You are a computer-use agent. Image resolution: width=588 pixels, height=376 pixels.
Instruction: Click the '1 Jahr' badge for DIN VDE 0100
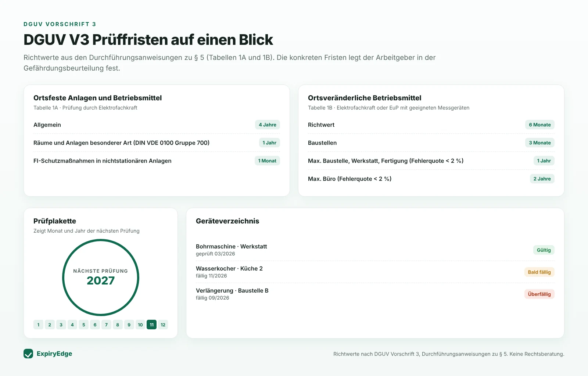click(x=269, y=143)
